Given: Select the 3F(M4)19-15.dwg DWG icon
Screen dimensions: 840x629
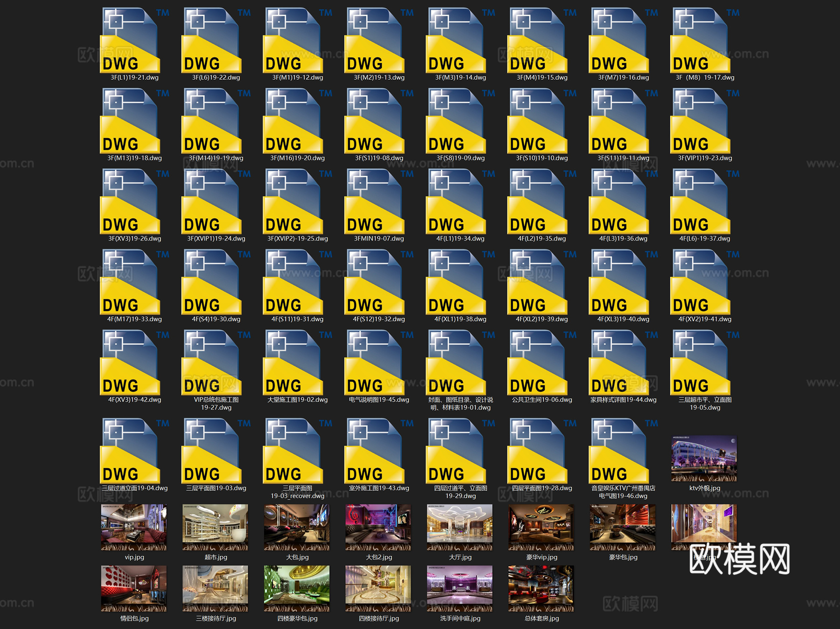Looking at the screenshot, I should pos(537,40).
